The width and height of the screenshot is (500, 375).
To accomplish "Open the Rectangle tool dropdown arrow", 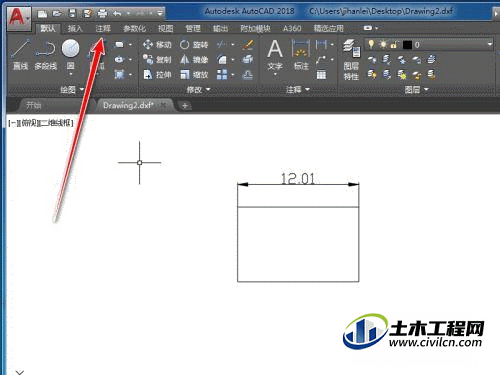I will coord(130,44).
